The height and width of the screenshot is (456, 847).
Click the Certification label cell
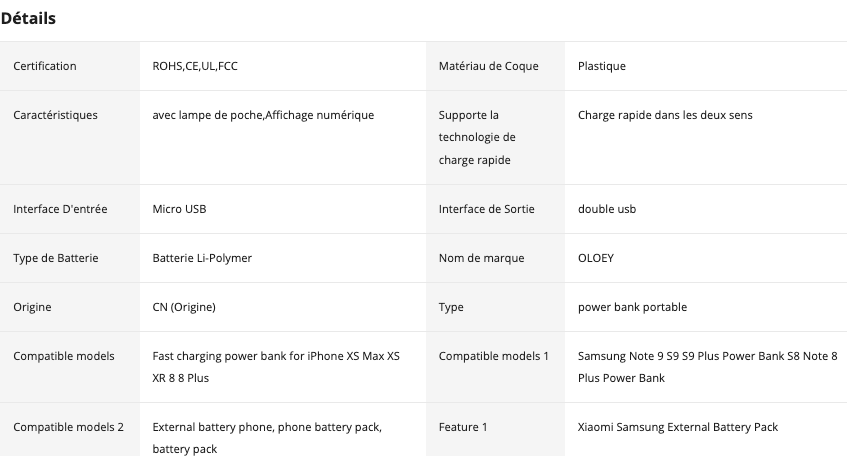70,66
